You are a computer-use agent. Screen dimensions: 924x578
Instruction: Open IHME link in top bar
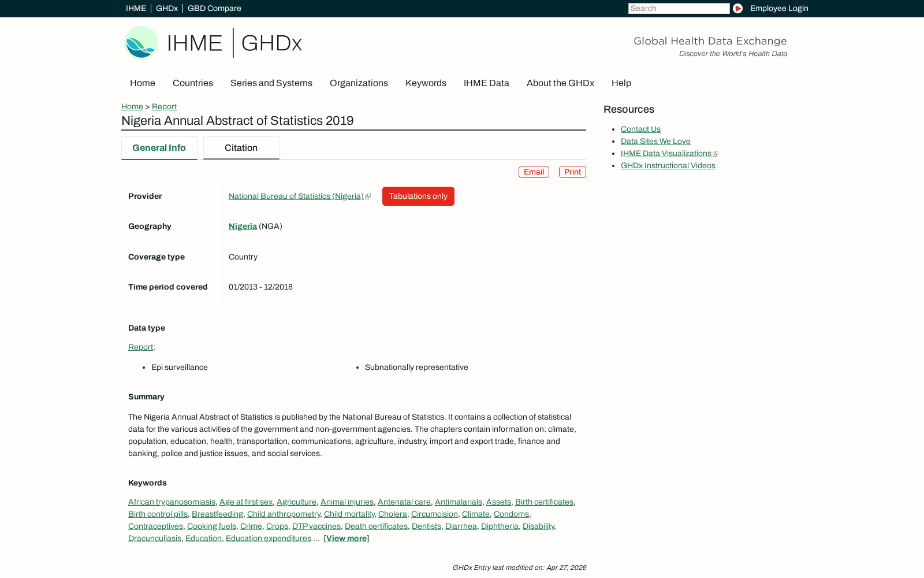(x=136, y=8)
